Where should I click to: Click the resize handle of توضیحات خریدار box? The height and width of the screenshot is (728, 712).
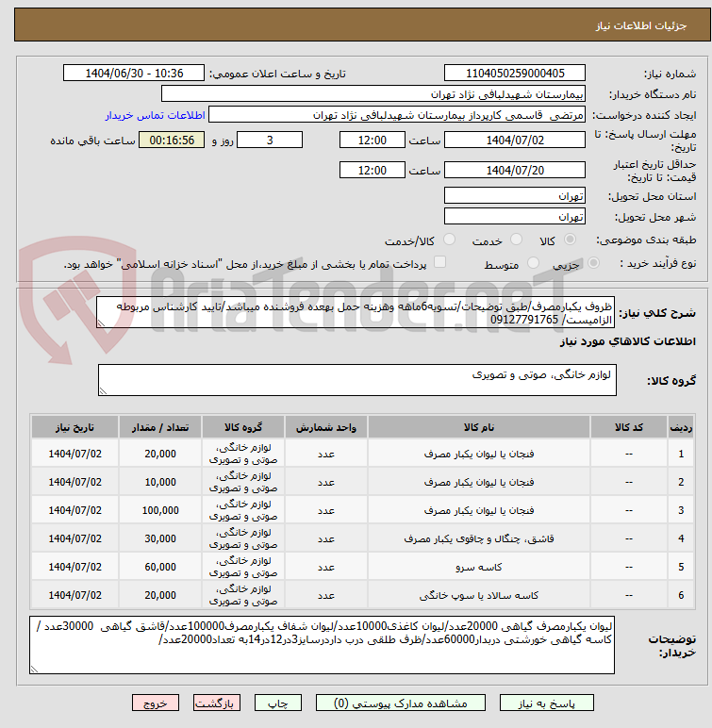point(34,669)
